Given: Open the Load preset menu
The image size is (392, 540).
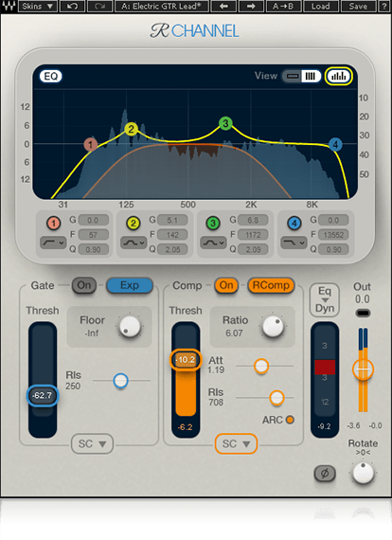Looking at the screenshot, I should click(321, 7).
